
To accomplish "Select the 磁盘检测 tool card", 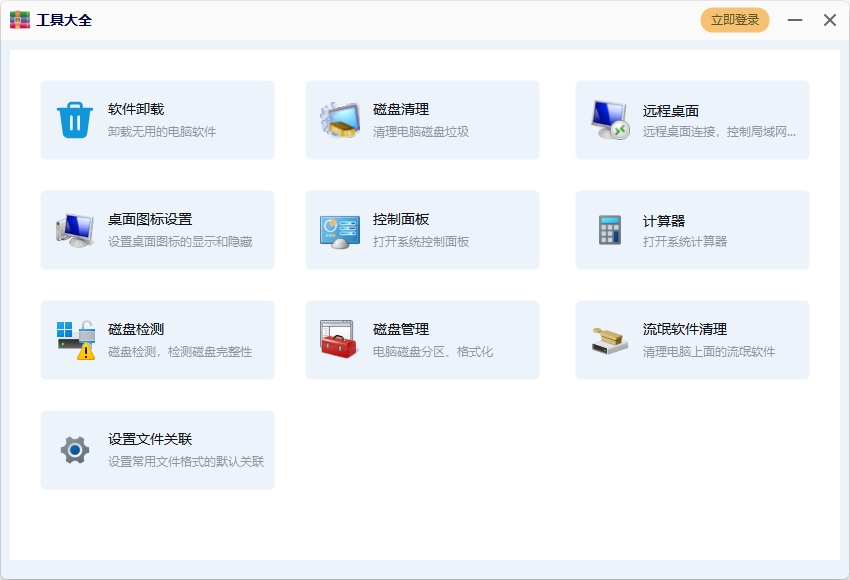I will (157, 338).
